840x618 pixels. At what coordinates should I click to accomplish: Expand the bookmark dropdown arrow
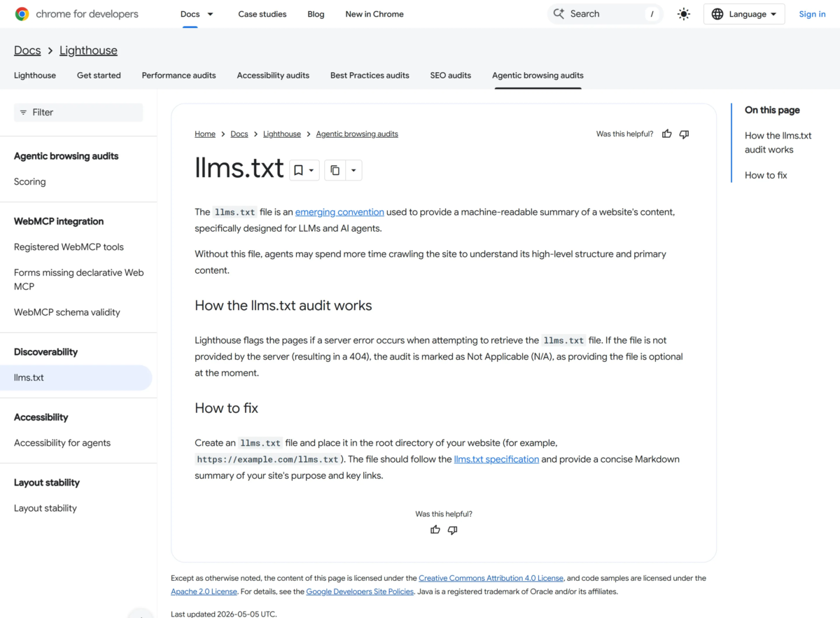tap(311, 170)
